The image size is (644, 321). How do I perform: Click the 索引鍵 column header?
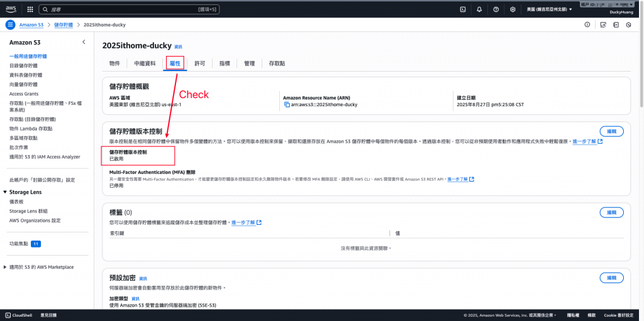point(117,233)
